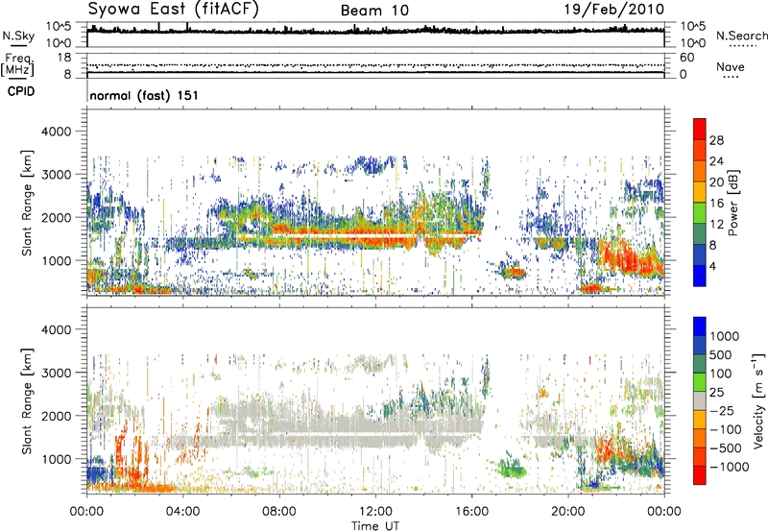This screenshot has width=768, height=532.
Task: Click '2000' on the velocity panel axis
Action: coord(57,416)
